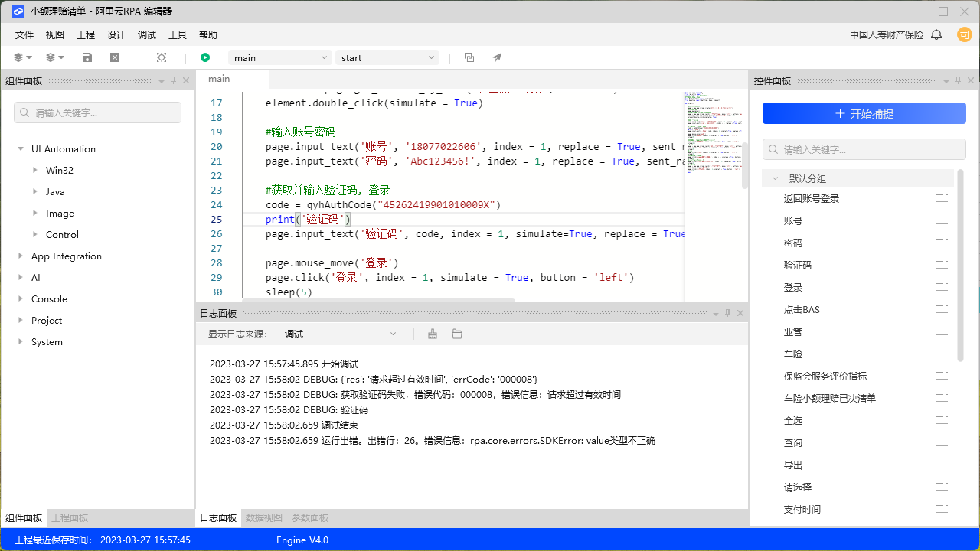
Task: Click the save project icon in toolbar
Action: [87, 57]
